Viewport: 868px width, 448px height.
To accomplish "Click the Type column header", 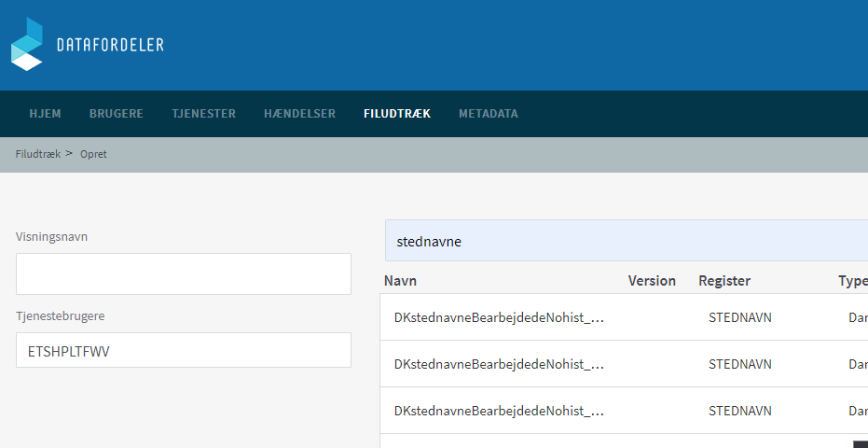I will 852,281.
